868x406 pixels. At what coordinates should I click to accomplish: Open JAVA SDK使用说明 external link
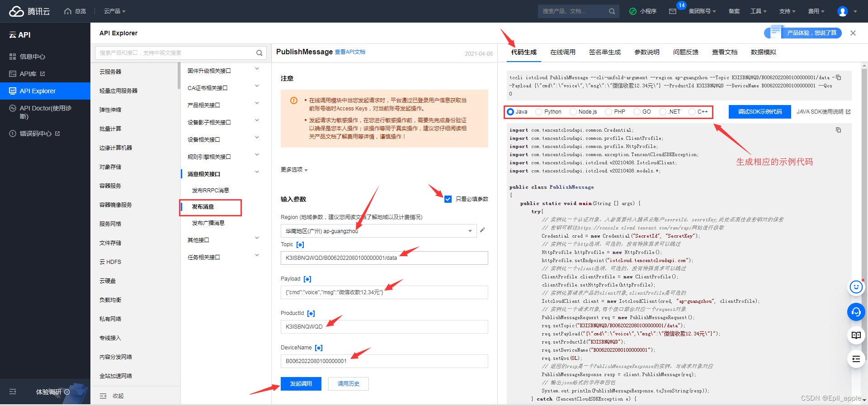pyautogui.click(x=823, y=112)
